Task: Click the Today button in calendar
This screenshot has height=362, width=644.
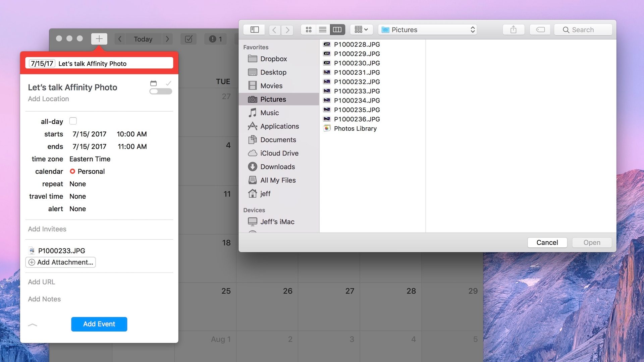Action: (x=143, y=39)
